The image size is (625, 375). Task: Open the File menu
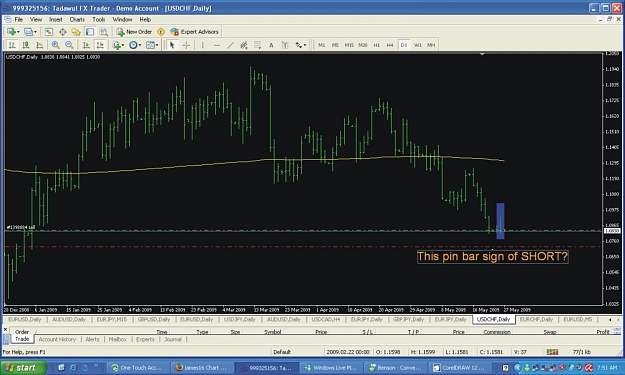pos(19,20)
